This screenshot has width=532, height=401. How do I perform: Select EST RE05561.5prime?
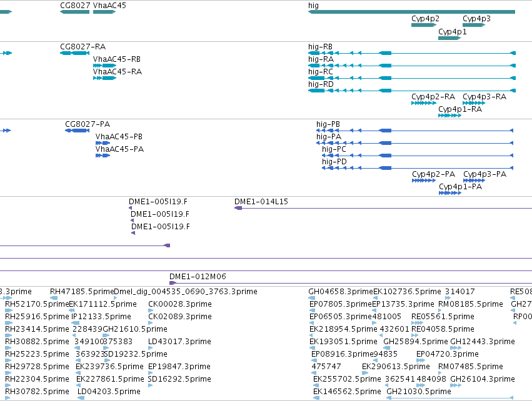(x=443, y=317)
